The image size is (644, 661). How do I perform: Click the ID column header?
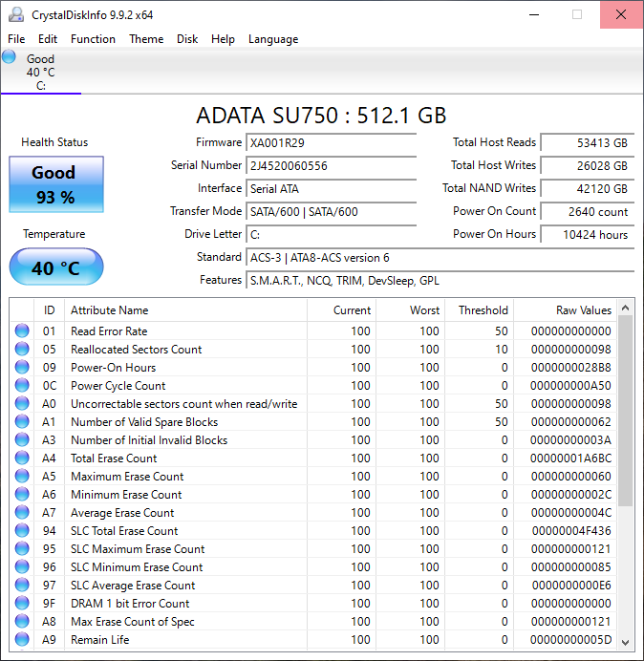tap(49, 310)
